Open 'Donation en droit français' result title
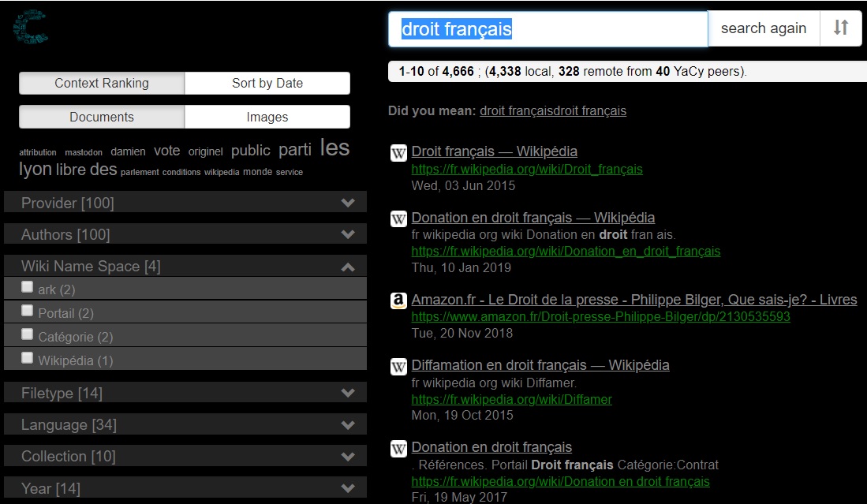Screen dimensions: 867x504 click(491, 447)
